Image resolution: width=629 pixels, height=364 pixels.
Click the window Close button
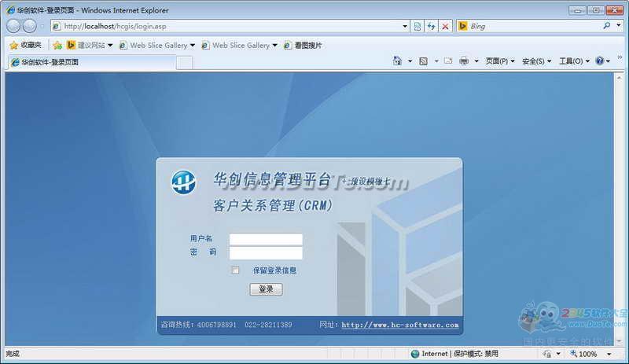tap(614, 10)
